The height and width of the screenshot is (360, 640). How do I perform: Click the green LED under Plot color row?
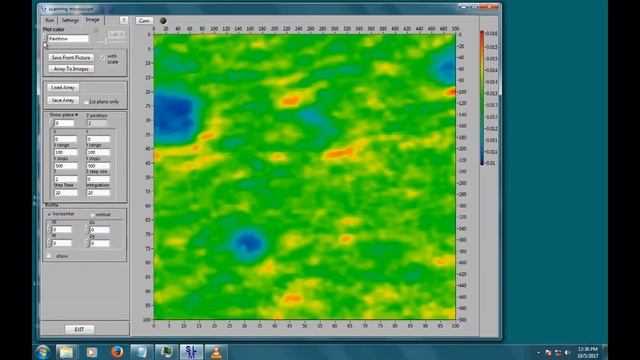coord(97,30)
